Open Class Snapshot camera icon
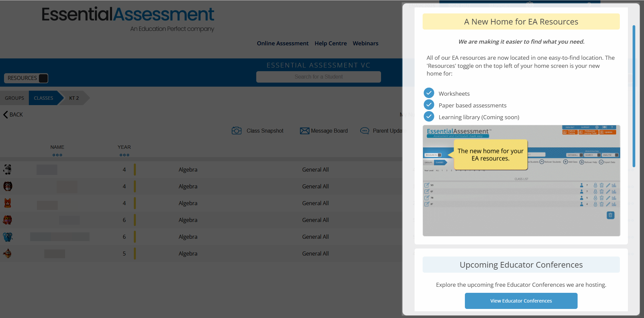 coord(236,131)
